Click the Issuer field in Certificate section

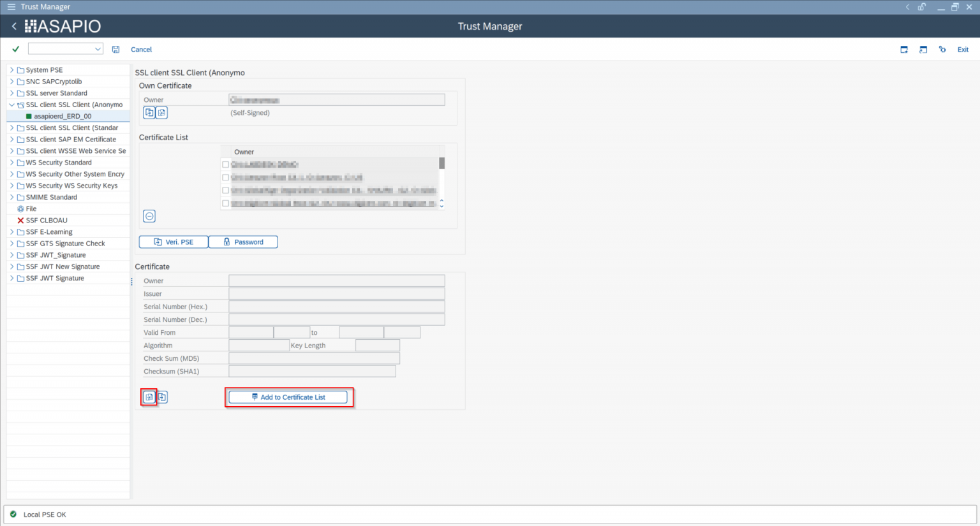coord(337,294)
